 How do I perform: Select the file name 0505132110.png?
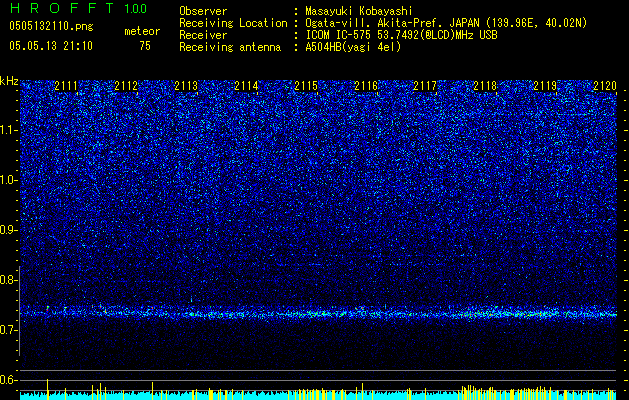51,26
